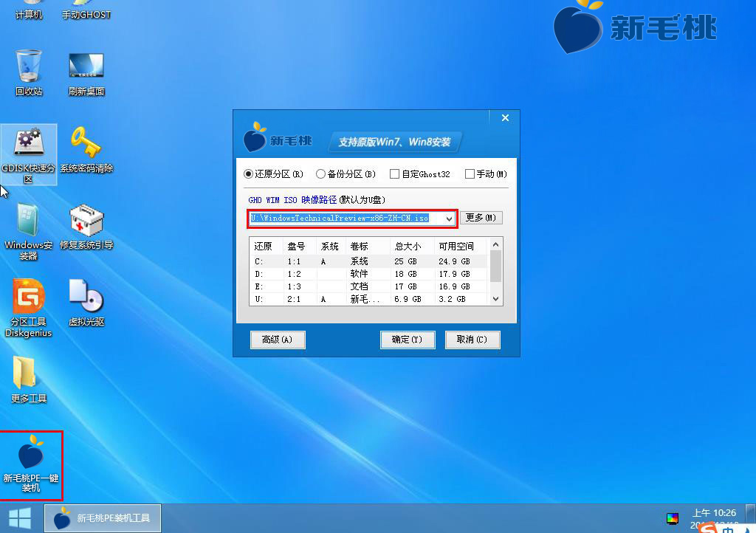Launch the 新毛桃PE一键装机 desktop icon
756x533 pixels.
[31, 465]
